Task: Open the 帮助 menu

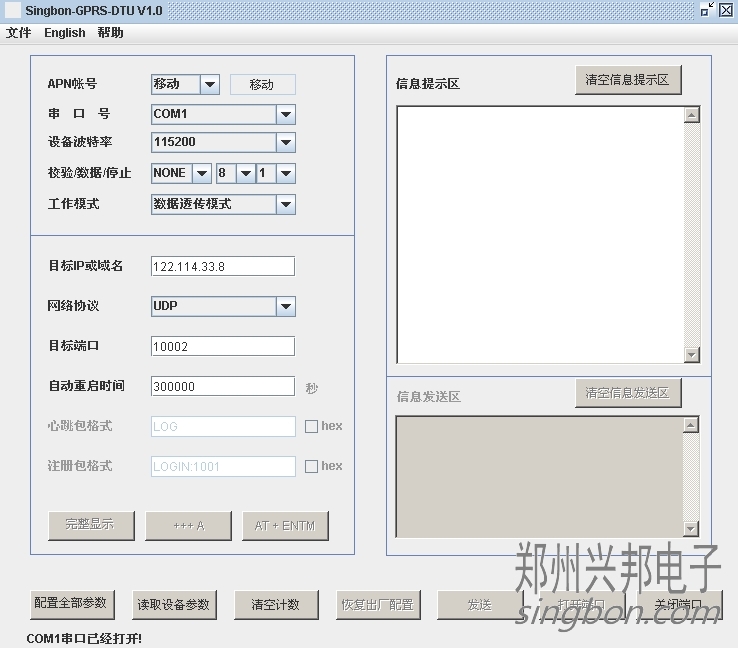Action: coord(111,32)
